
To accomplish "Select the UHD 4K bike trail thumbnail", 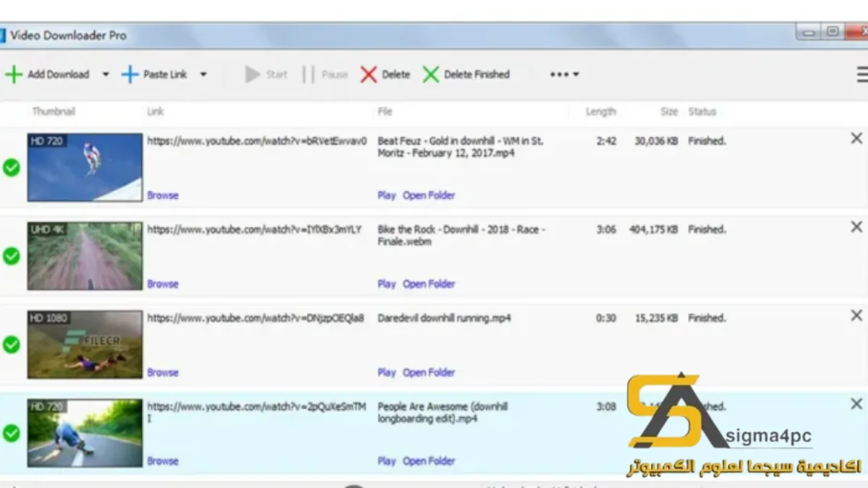I will coord(85,256).
